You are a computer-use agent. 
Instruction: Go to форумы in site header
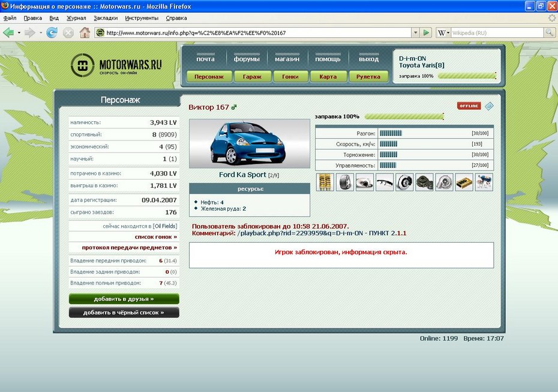click(x=247, y=59)
